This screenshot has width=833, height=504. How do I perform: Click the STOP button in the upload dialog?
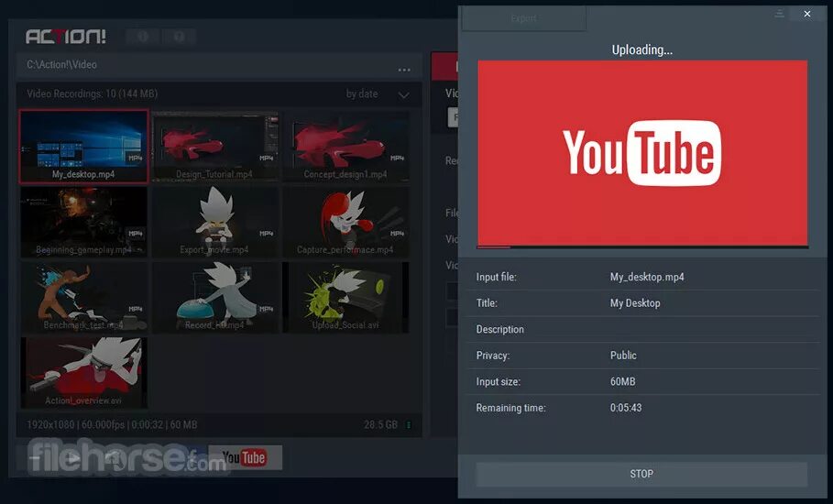[x=641, y=474]
